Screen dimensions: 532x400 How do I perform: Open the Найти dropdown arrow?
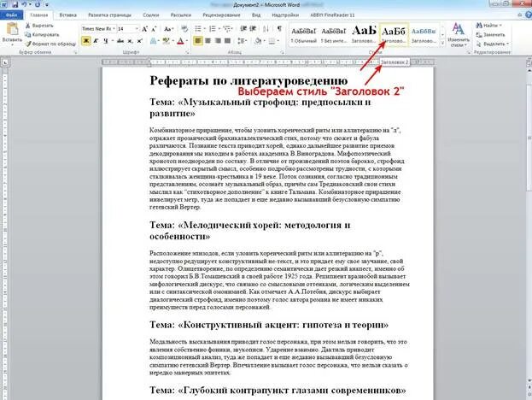[x=500, y=26]
